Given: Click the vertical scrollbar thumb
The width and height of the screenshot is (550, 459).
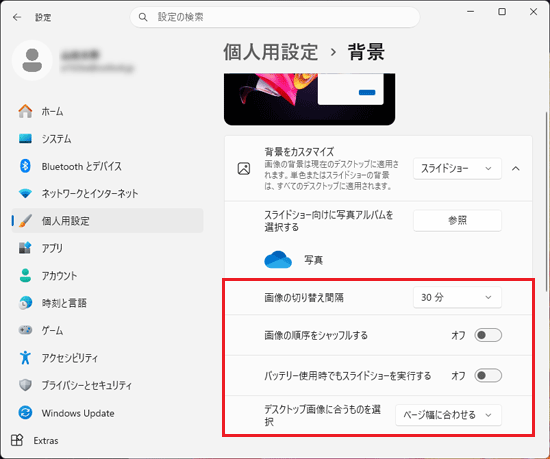Looking at the screenshot, I should [546, 201].
